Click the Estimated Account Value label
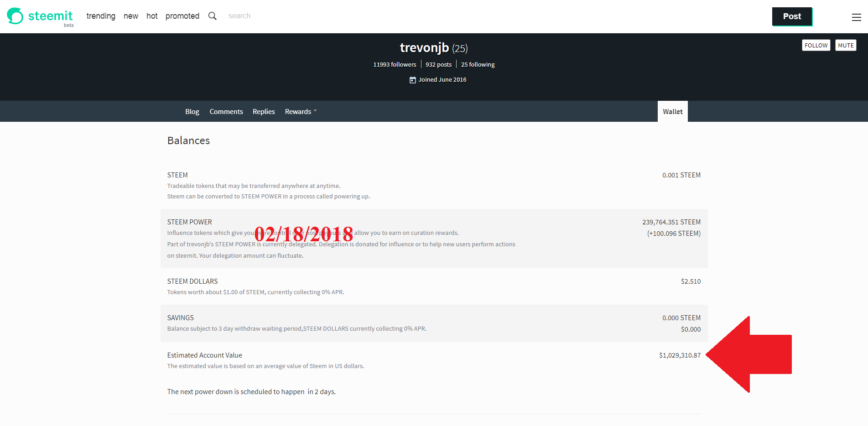868x426 pixels. pos(204,355)
